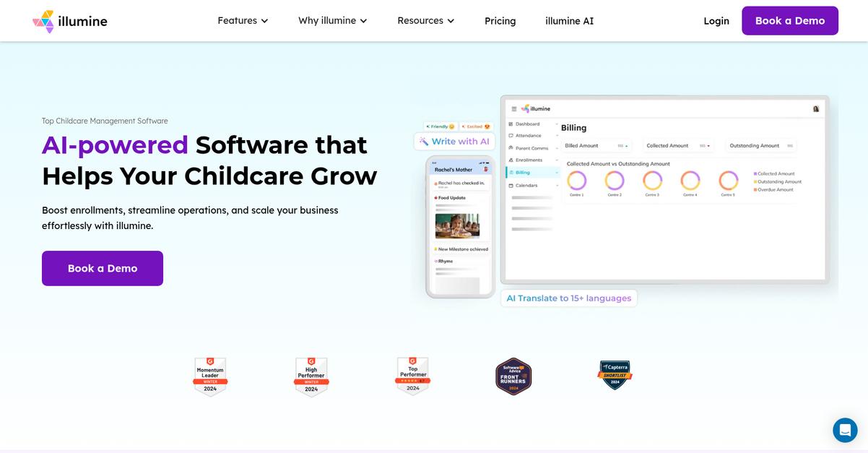
Task: Click the Friendly tone chip
Action: 440,126
